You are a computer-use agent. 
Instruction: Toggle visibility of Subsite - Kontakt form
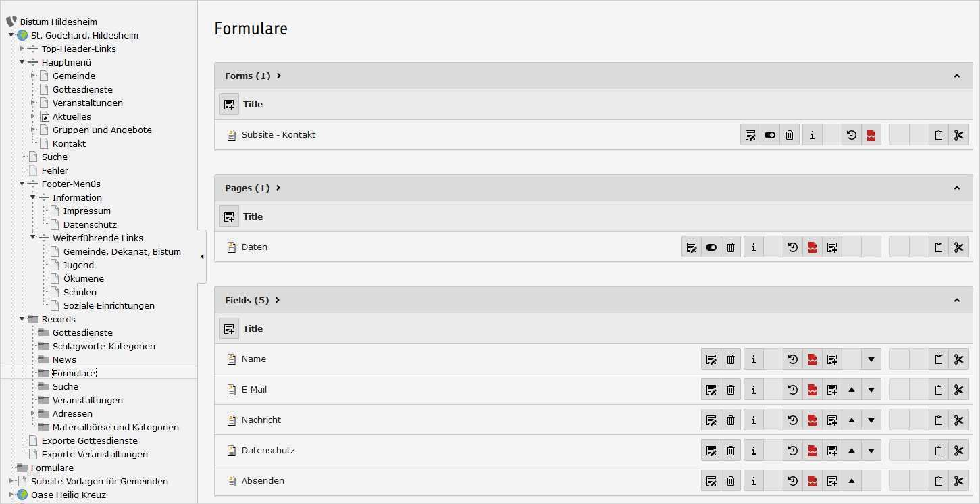click(770, 135)
